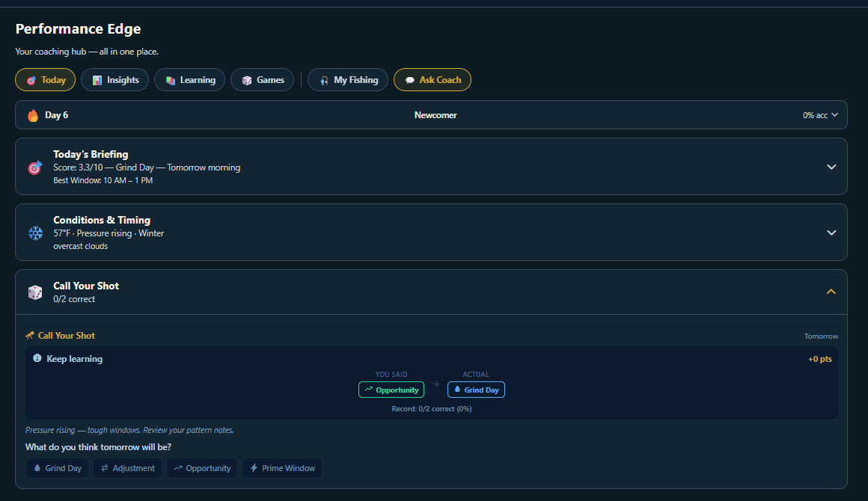Screen dimensions: 868x501
Task: Click the info icon next to Keep learning
Action: click(37, 359)
